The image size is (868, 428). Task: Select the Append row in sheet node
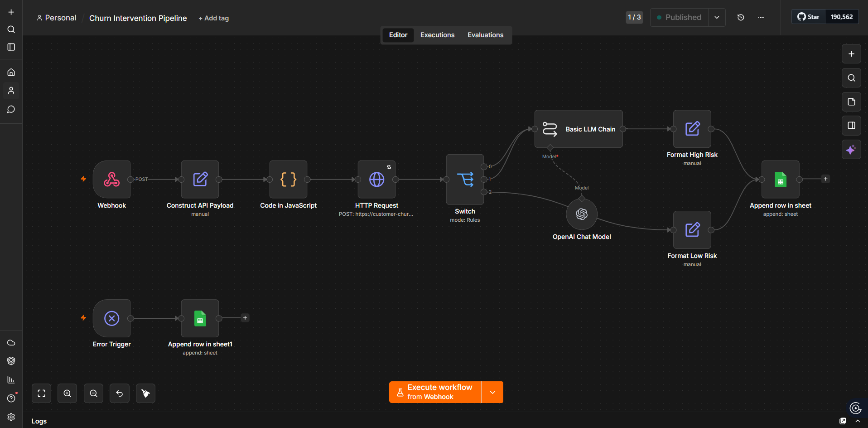781,180
